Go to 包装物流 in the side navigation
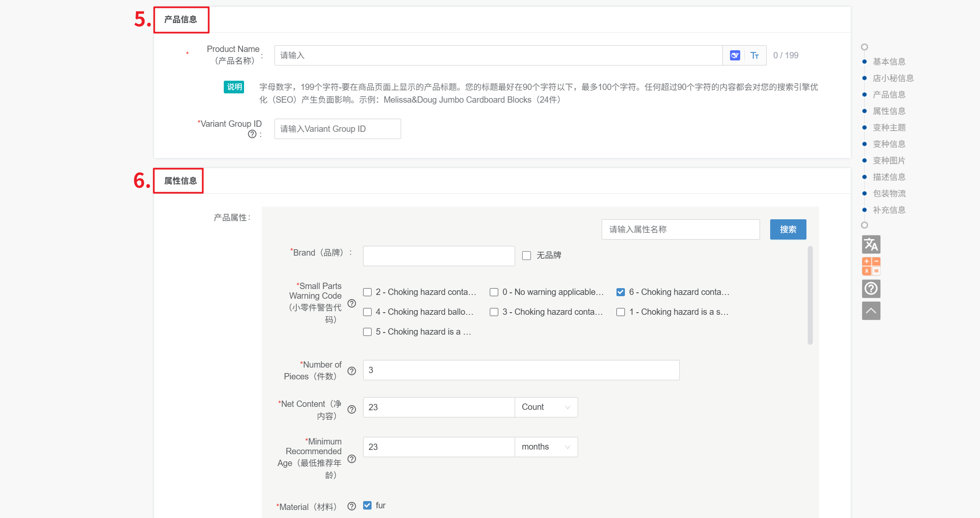Viewport: 980px width, 518px height. (x=889, y=194)
